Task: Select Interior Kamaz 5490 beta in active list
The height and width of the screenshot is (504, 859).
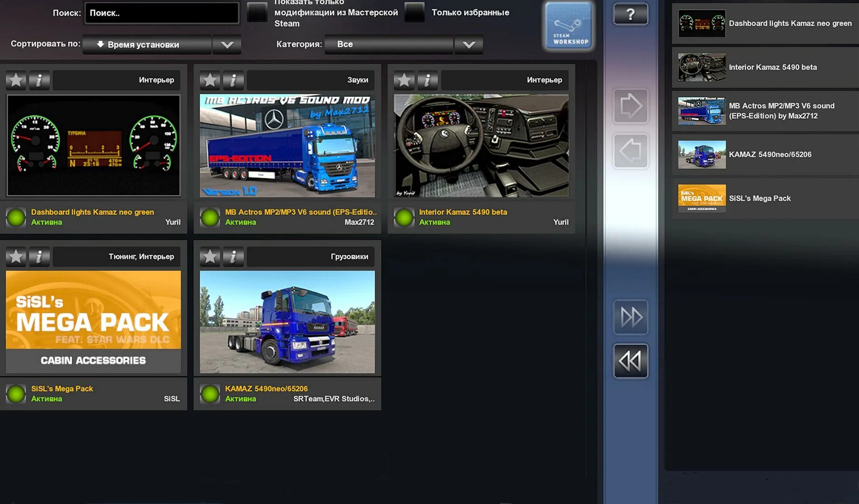Action: (765, 67)
